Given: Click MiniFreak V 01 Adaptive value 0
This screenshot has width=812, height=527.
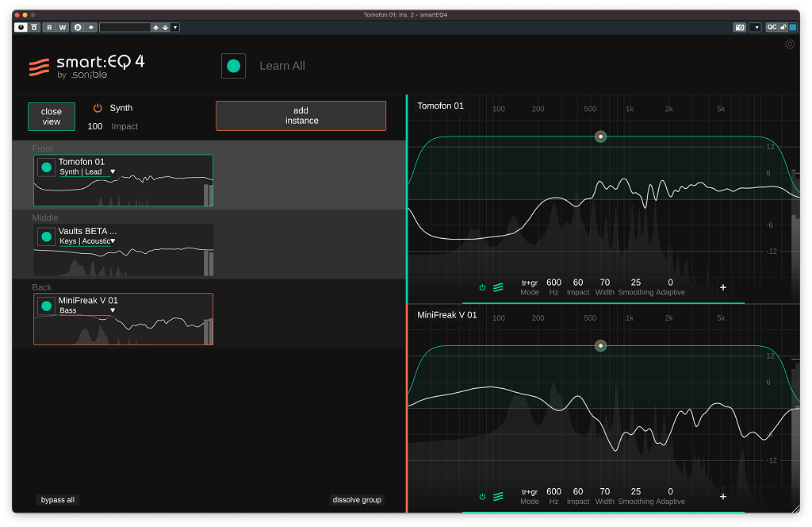Looking at the screenshot, I should (671, 491).
